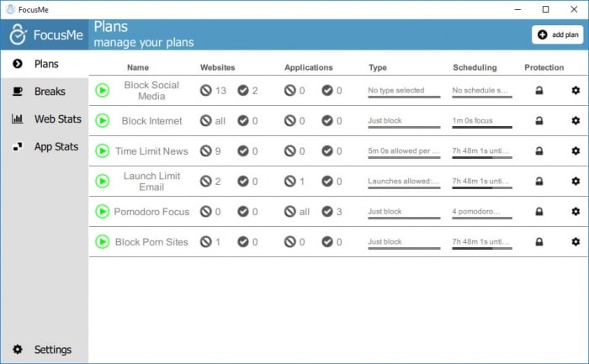Start the Launch Limit Email plan

point(102,182)
